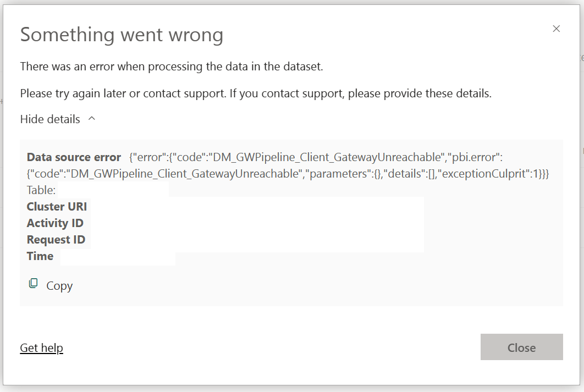Click the Activity ID field label
584x392 pixels.
pyautogui.click(x=55, y=223)
